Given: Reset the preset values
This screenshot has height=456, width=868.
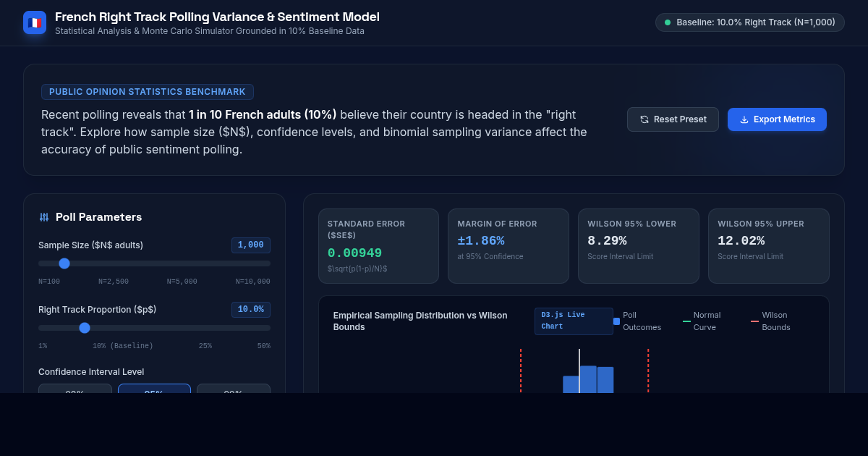Looking at the screenshot, I should tap(673, 119).
